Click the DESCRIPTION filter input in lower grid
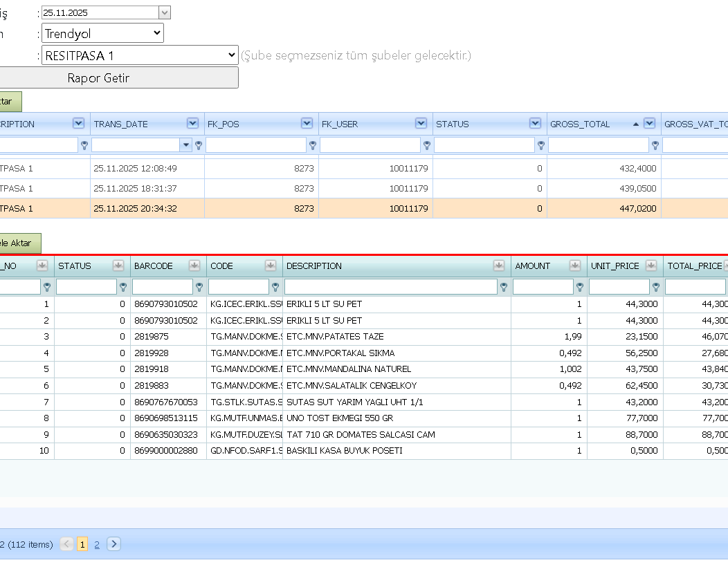 (x=391, y=287)
